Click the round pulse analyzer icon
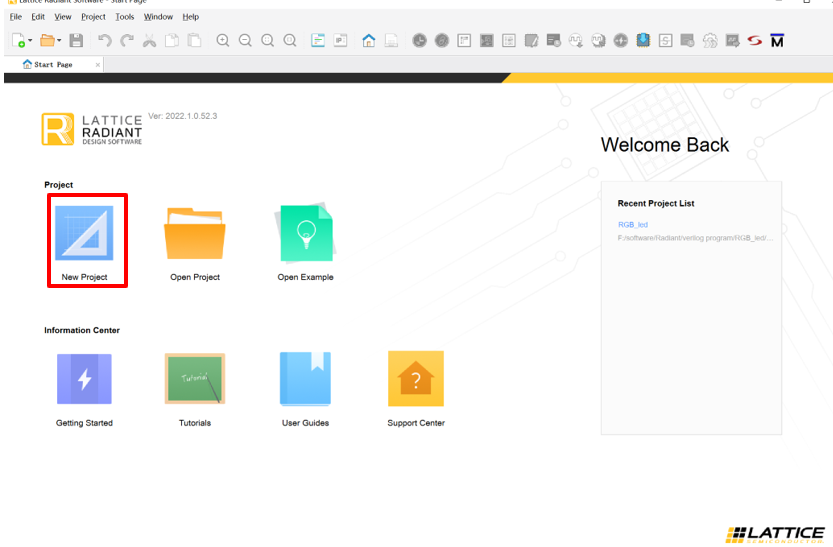 click(x=620, y=40)
